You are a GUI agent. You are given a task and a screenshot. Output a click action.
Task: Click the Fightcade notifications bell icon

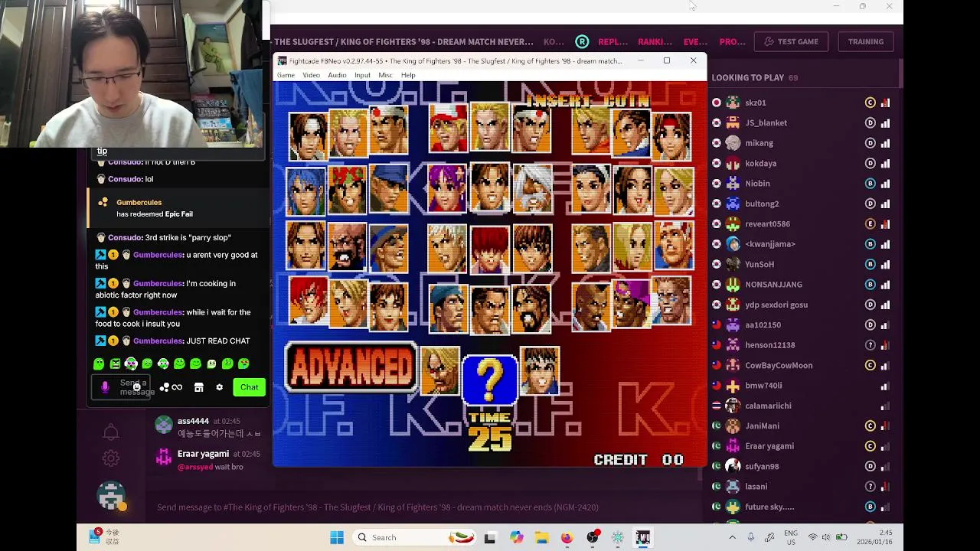coord(111,432)
